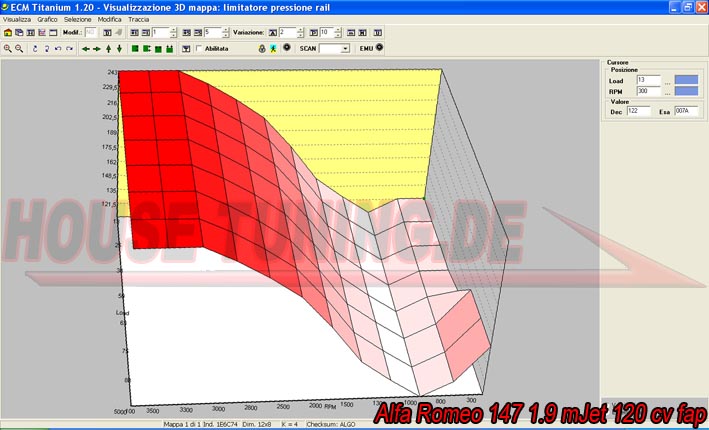Click the Load position input field
Viewport: 709px width, 430px height.
[648, 79]
